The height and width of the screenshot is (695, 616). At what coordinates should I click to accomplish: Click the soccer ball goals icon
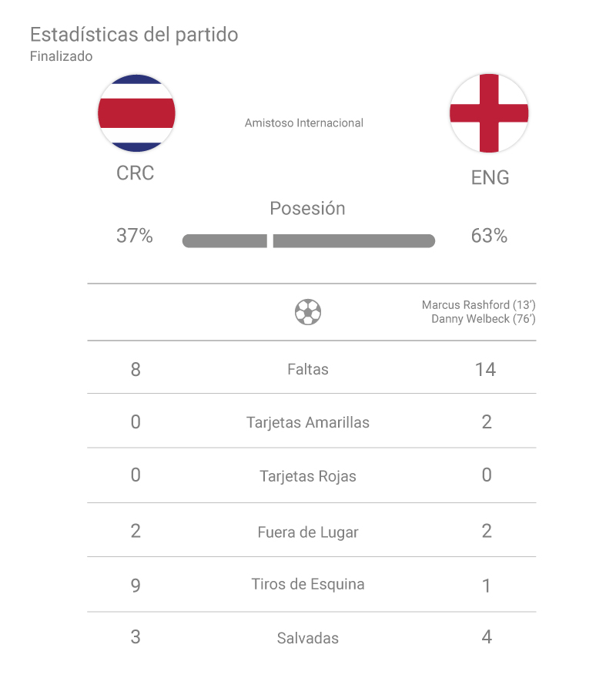tap(308, 312)
